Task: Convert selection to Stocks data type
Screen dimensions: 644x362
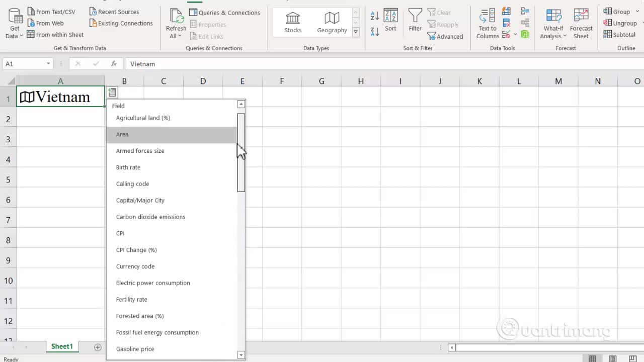Action: [293, 23]
